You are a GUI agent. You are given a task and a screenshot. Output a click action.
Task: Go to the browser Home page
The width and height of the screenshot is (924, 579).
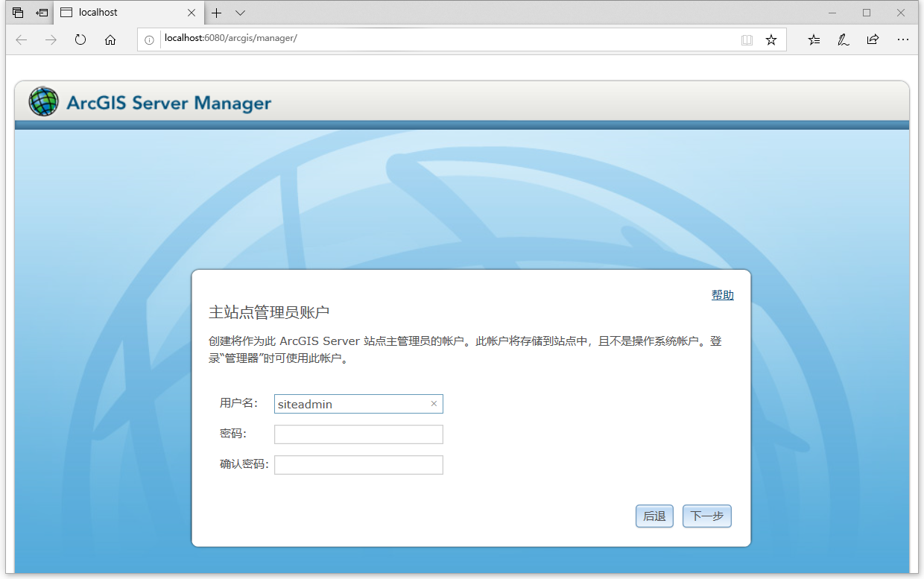pos(110,39)
